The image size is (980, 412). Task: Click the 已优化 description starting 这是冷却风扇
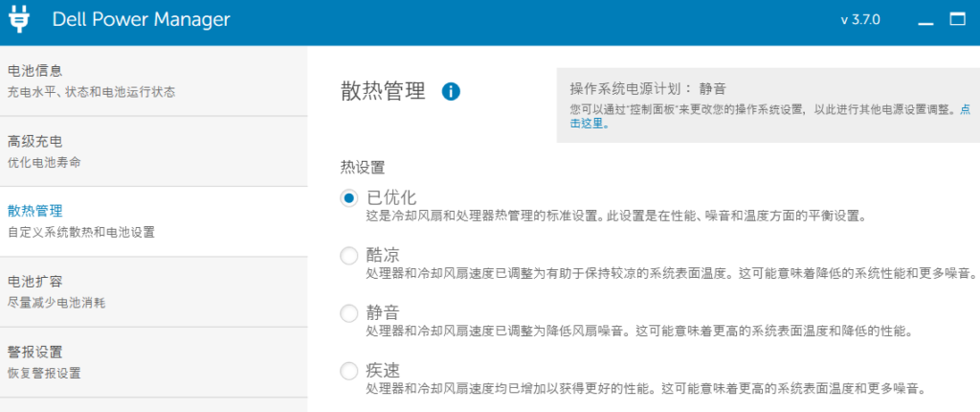615,217
